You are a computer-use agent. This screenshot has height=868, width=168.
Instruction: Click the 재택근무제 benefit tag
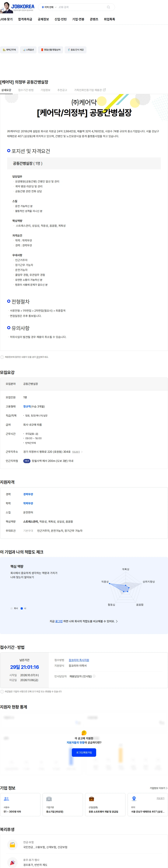tap(9, 50)
